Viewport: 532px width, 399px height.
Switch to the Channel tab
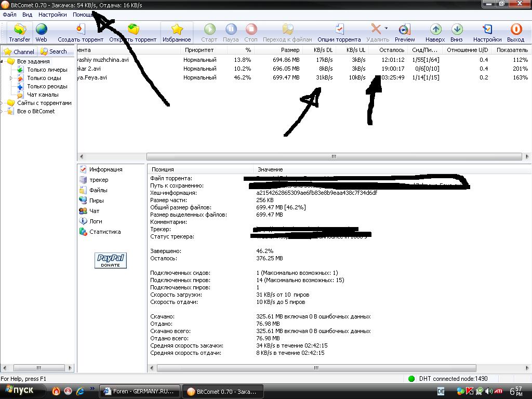click(x=19, y=51)
